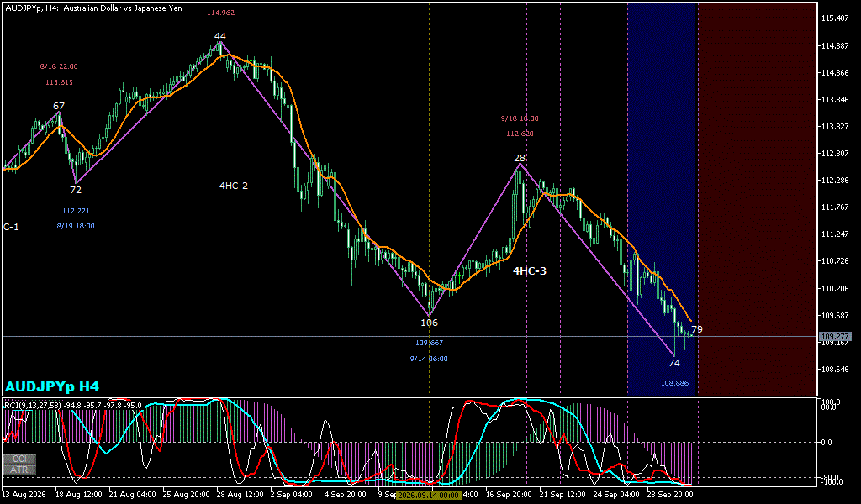Click the '21 Sep 12:00' time axis label
Viewport: 861px width, 504px height.
563,494
